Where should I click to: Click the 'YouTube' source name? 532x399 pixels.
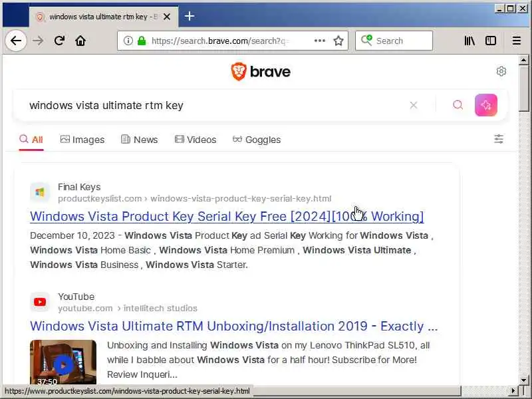click(x=76, y=297)
